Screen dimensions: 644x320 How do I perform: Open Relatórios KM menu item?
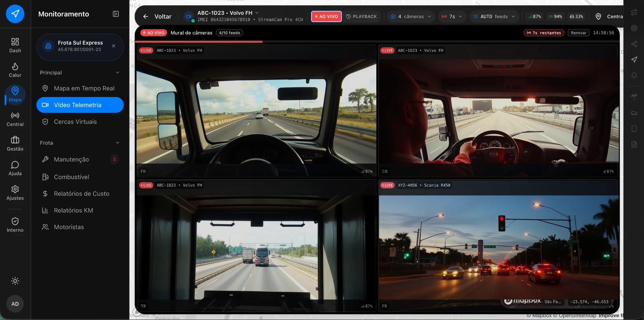tap(80, 211)
